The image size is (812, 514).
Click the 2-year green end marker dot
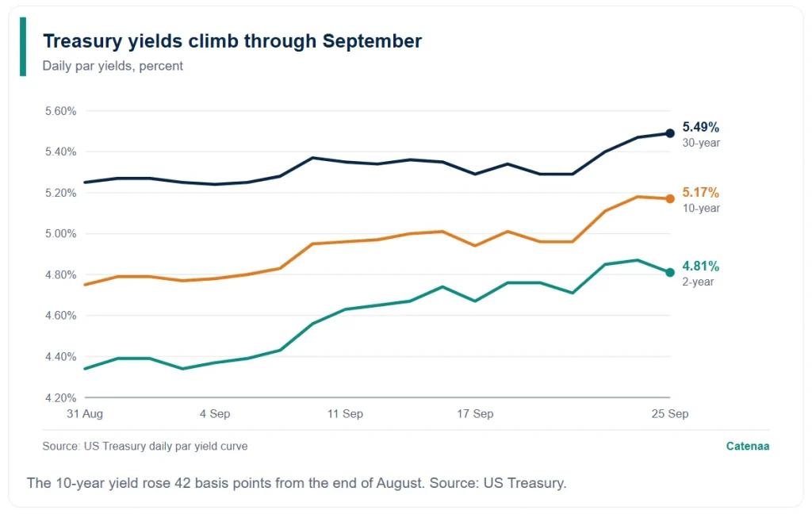pos(669,272)
